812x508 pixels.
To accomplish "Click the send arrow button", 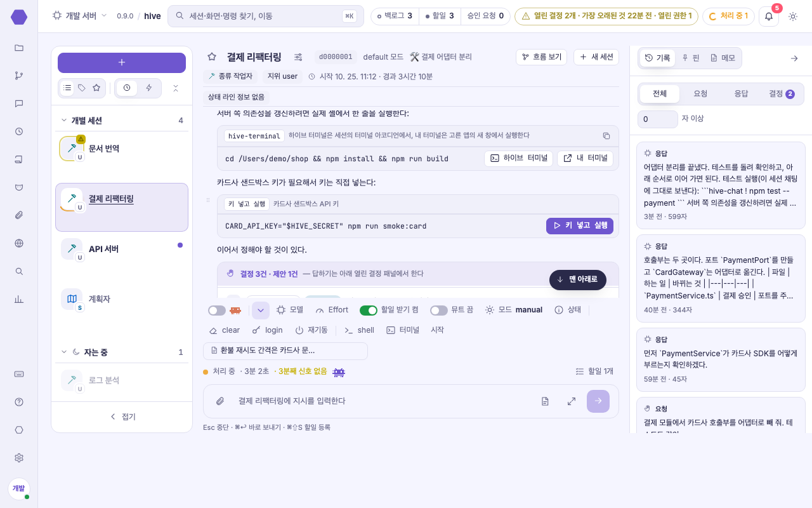I will click(598, 401).
